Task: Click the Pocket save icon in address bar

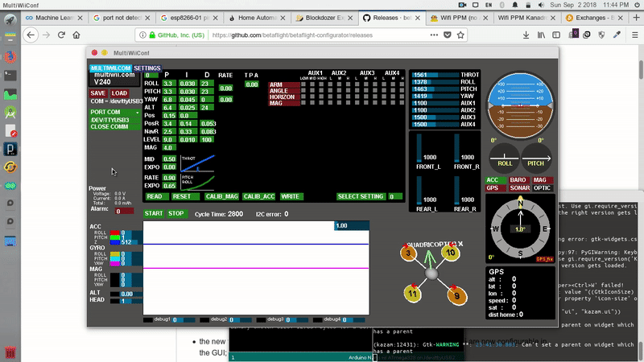Action: (x=448, y=35)
